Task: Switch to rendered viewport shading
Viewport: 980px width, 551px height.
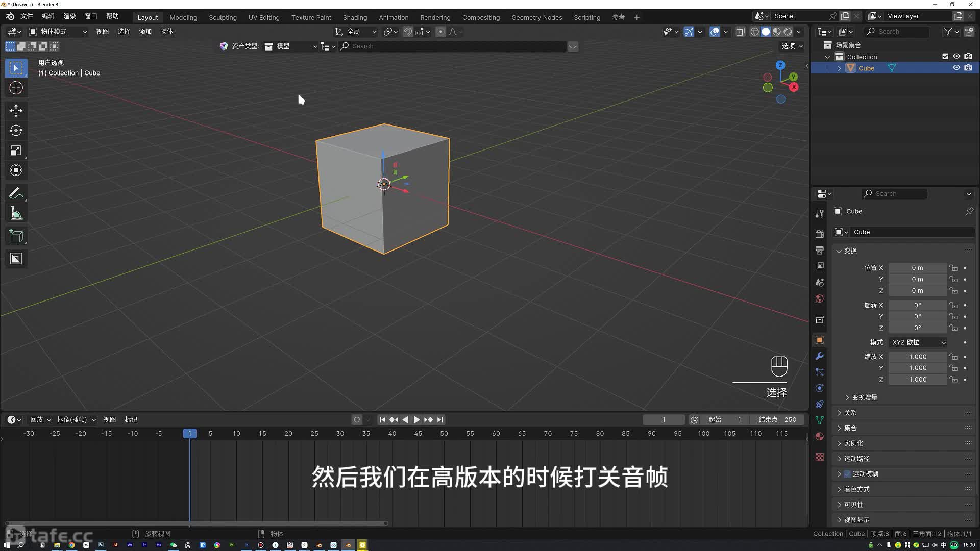Action: point(788,32)
